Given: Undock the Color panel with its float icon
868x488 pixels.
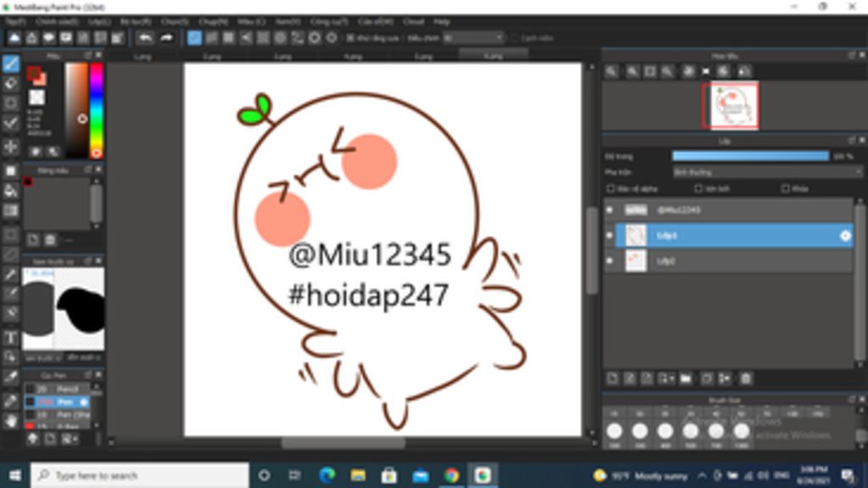Looking at the screenshot, I should [87, 55].
